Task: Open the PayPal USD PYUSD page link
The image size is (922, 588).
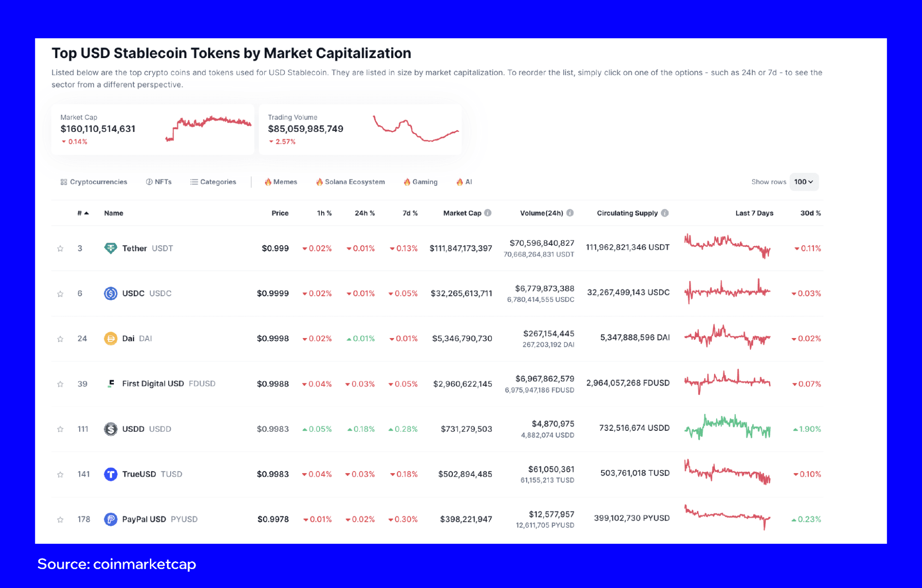Action: (x=160, y=519)
